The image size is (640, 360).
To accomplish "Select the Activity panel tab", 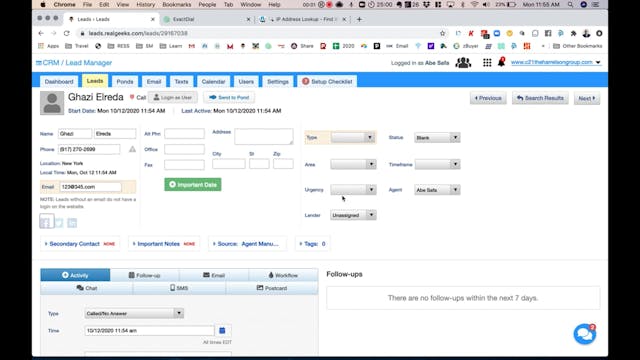I will [75, 275].
